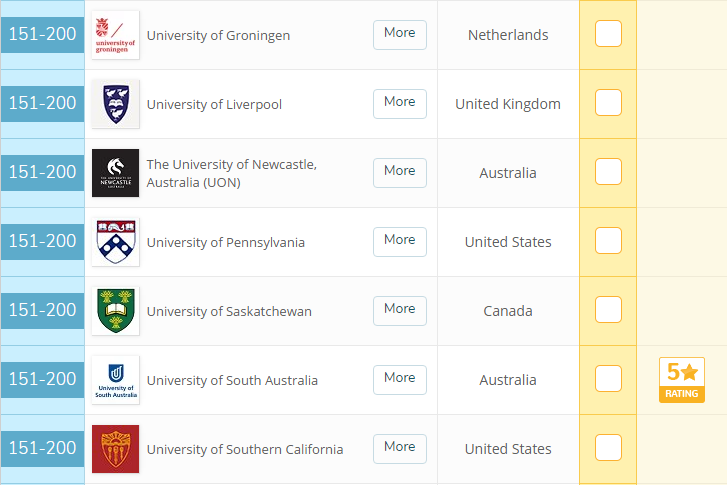Click the More button for University of Pennsylvania

pyautogui.click(x=400, y=241)
